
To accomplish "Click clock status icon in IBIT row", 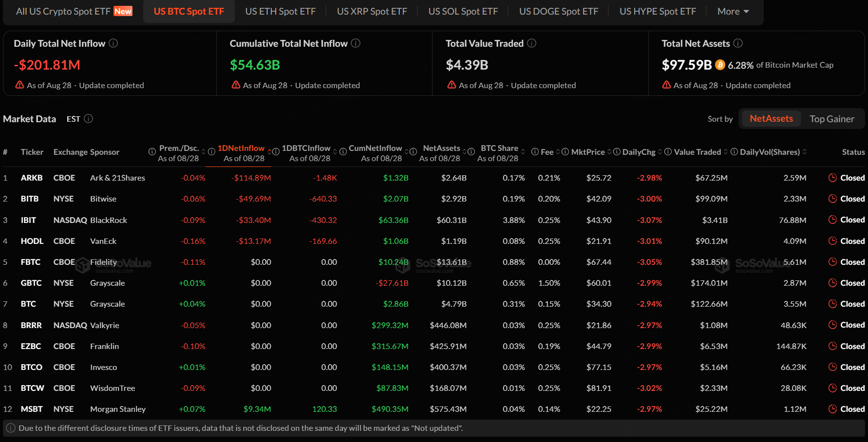I will pyautogui.click(x=832, y=220).
